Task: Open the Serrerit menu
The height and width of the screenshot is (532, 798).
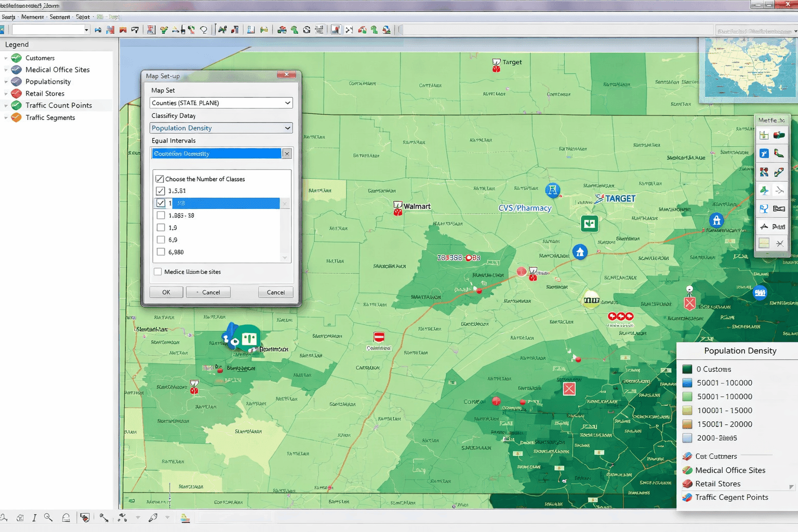Action: point(60,17)
